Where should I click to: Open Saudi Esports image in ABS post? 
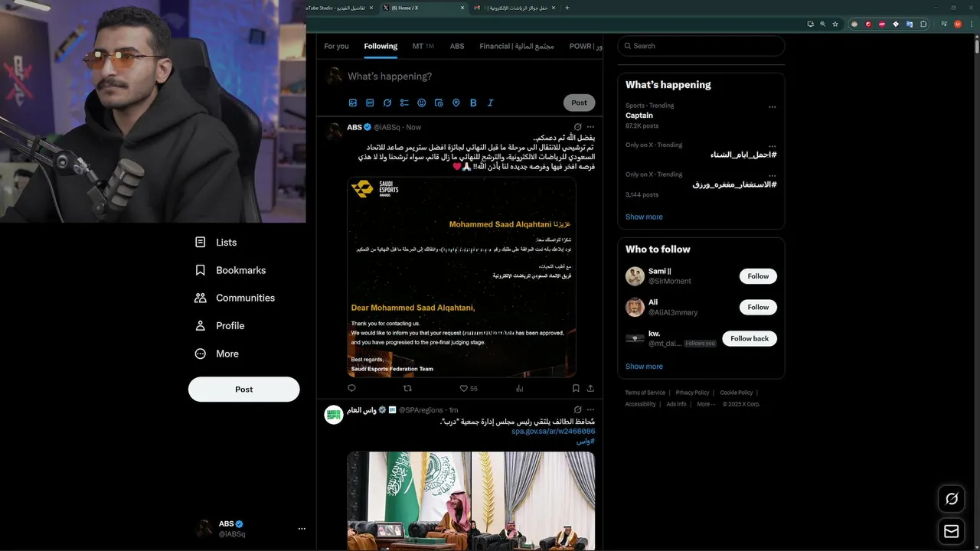[462, 277]
